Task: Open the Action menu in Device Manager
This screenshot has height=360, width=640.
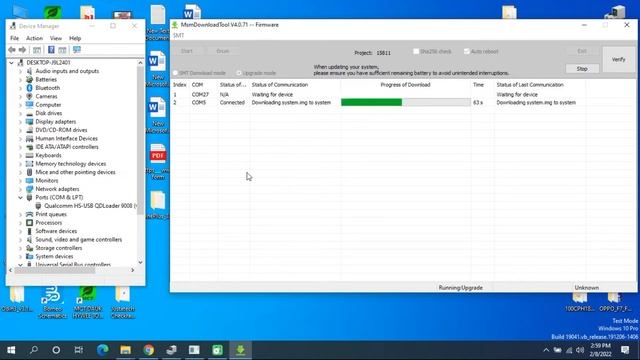Action: [x=34, y=38]
